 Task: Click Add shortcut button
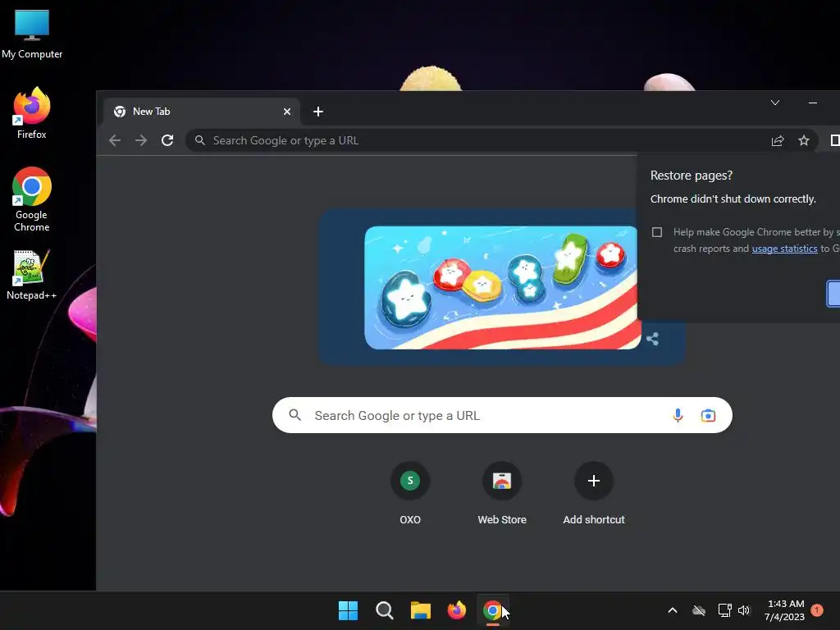click(594, 493)
